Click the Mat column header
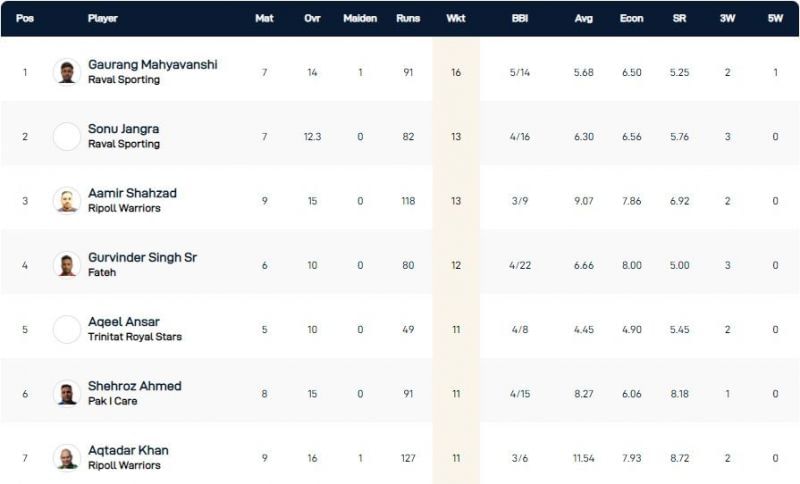The width and height of the screenshot is (800, 484). point(264,18)
